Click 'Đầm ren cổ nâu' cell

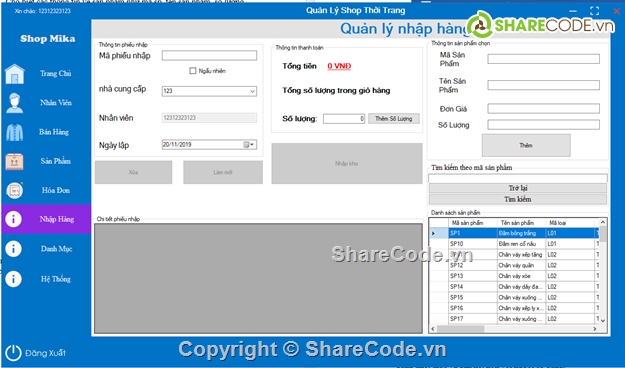coord(521,244)
